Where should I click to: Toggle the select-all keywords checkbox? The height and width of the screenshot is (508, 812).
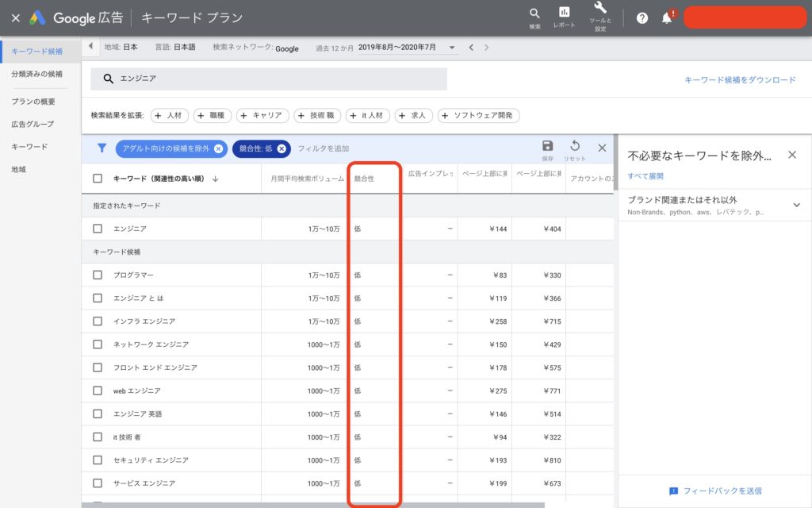click(98, 179)
